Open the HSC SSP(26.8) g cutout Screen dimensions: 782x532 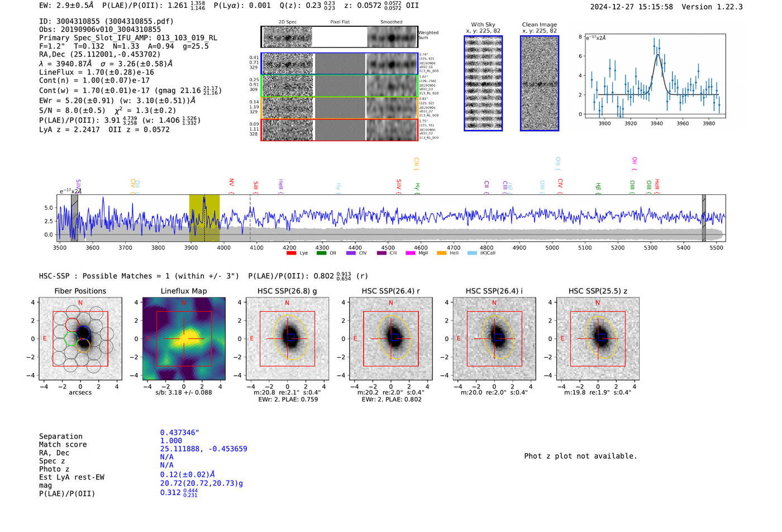click(x=287, y=339)
